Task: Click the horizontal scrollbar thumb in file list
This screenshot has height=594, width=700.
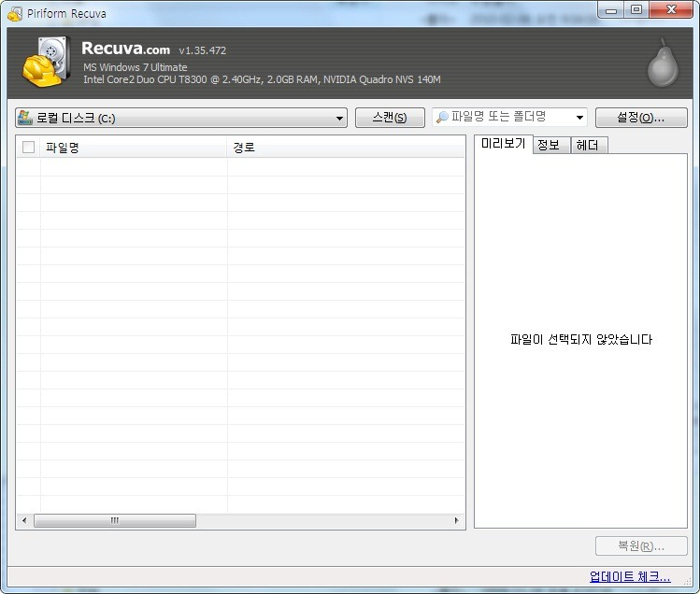Action: [x=115, y=520]
